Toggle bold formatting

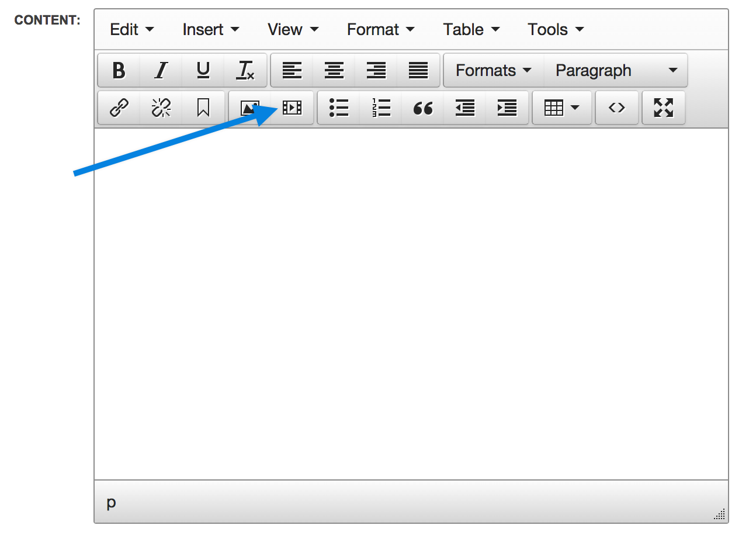coord(119,71)
